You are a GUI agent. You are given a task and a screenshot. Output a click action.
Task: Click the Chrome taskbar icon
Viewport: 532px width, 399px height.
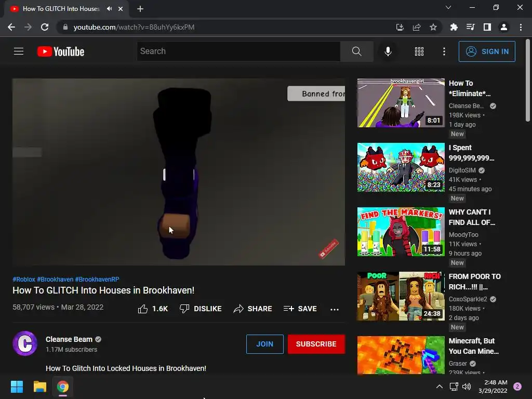(63, 387)
